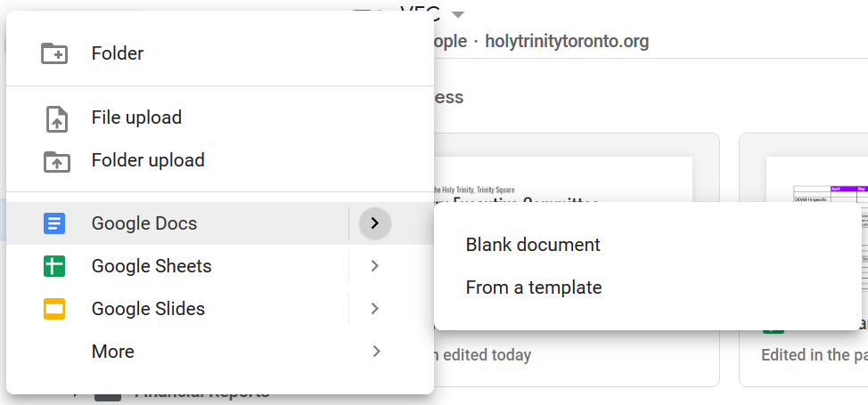Expand the Google Docs submenu arrow
868x405 pixels.
pyautogui.click(x=375, y=223)
